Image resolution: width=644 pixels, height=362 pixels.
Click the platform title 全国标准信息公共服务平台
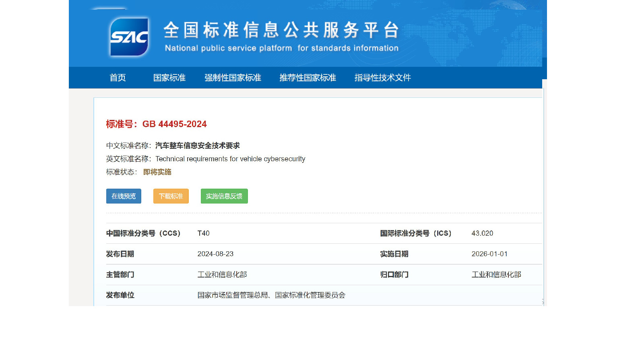(x=281, y=30)
